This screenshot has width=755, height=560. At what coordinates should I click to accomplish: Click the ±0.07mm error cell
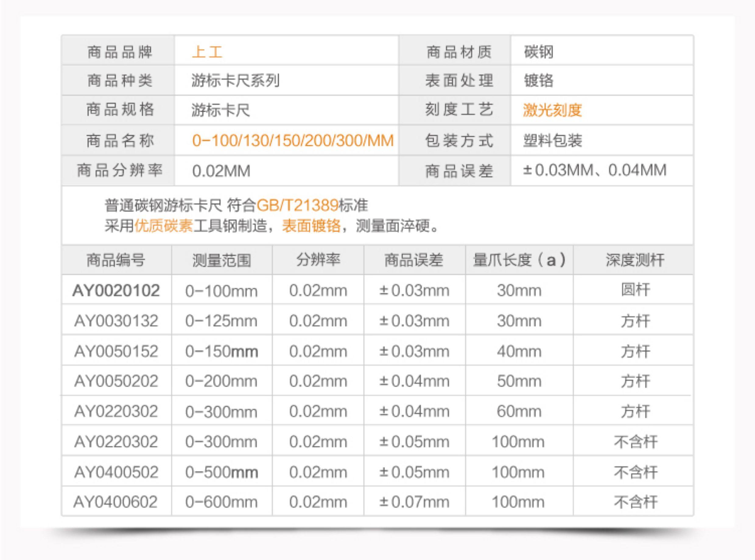click(x=414, y=502)
